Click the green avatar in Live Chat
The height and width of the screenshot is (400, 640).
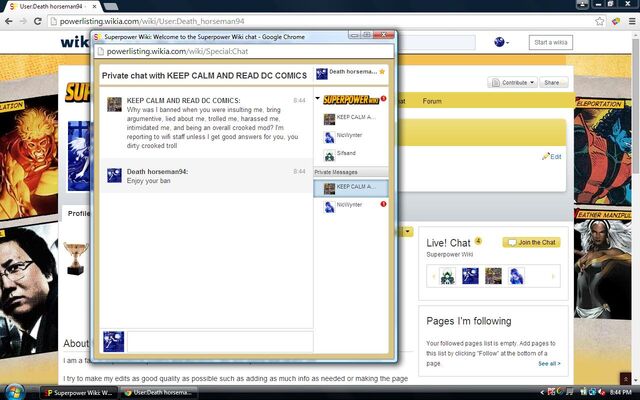point(447,276)
